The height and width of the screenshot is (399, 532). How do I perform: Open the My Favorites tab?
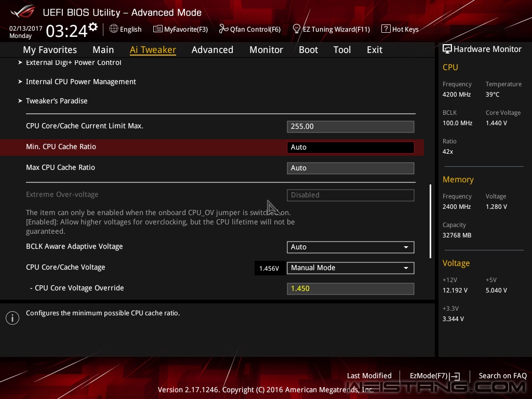pos(50,50)
